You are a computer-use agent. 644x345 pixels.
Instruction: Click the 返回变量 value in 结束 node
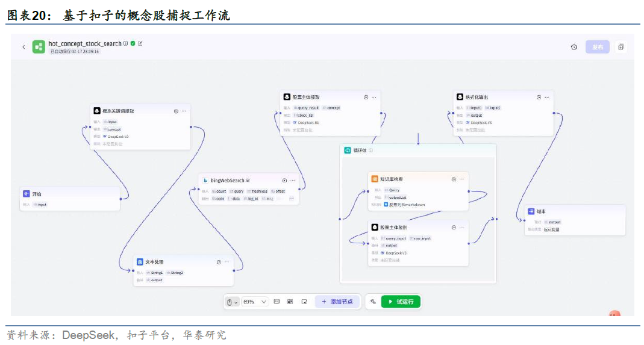[552, 229]
